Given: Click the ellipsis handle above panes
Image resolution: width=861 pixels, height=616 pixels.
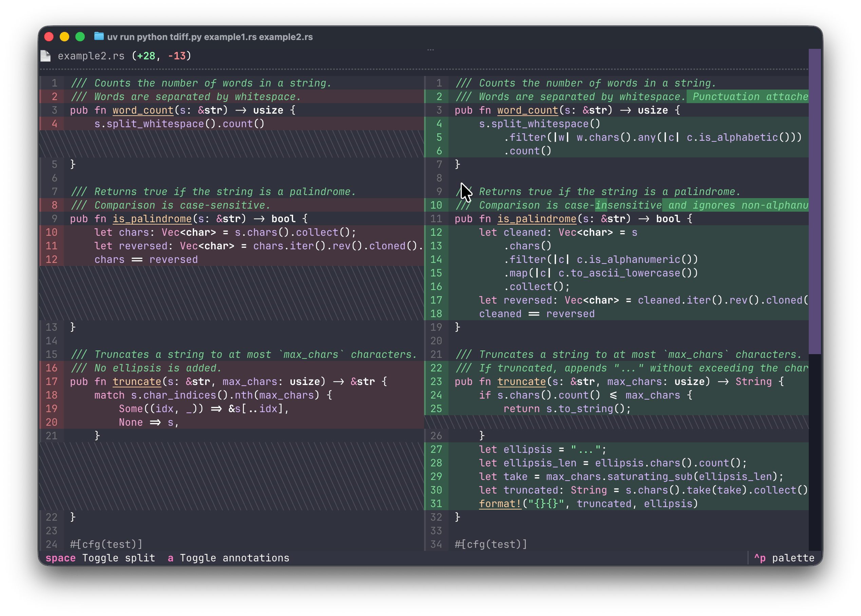Looking at the screenshot, I should [x=430, y=50].
